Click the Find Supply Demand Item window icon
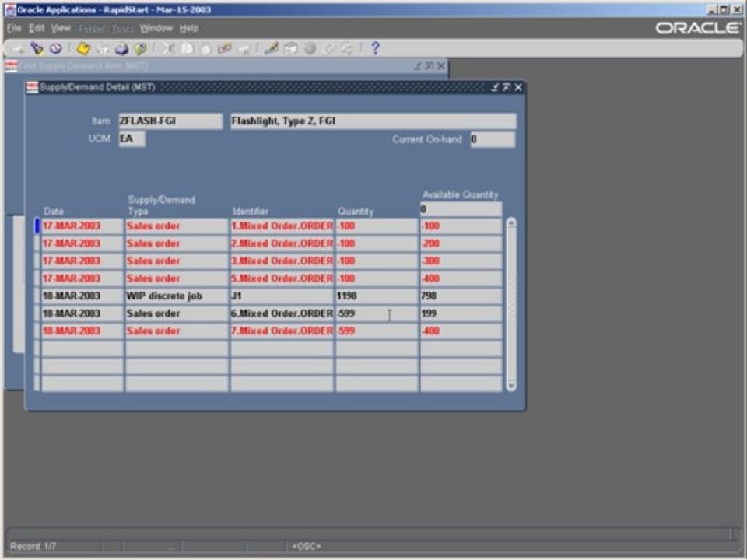This screenshot has height=560, width=747. point(12,65)
